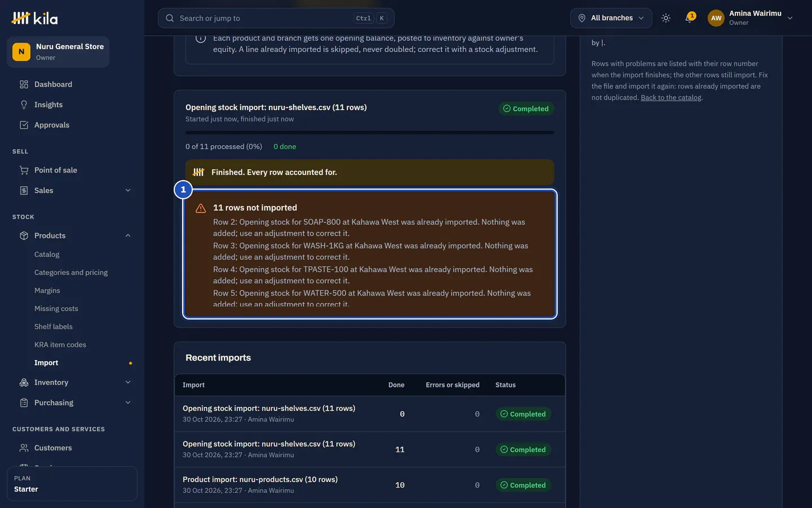Open the notifications bell
This screenshot has width=812, height=508.
point(689,18)
